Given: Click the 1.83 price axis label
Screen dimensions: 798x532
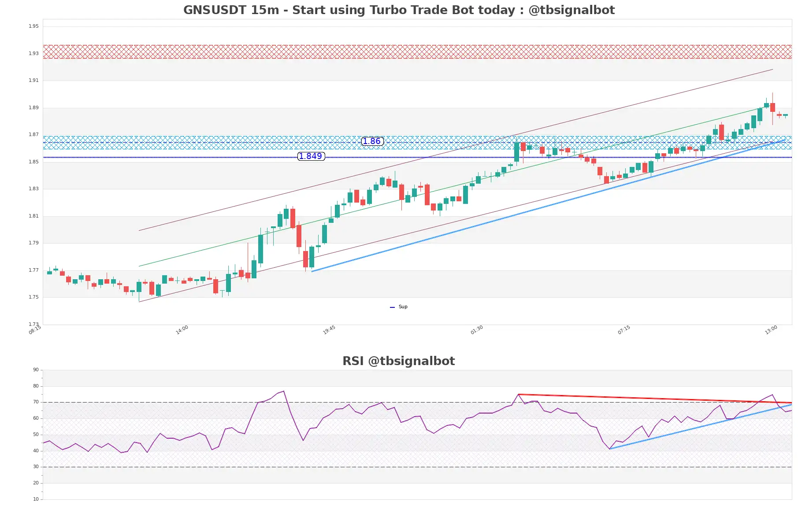Looking at the screenshot, I should click(x=33, y=189).
